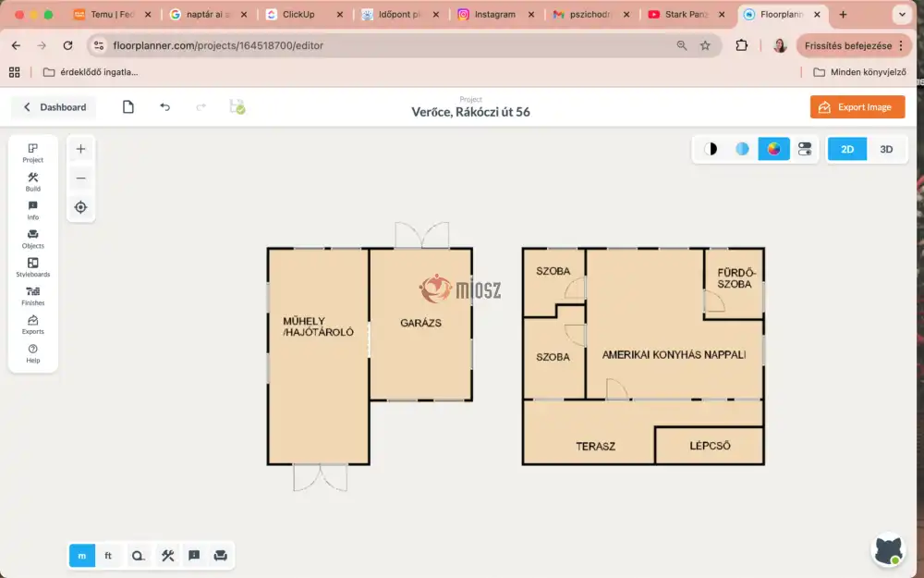Select the full color view mode
924x578 pixels.
773,149
